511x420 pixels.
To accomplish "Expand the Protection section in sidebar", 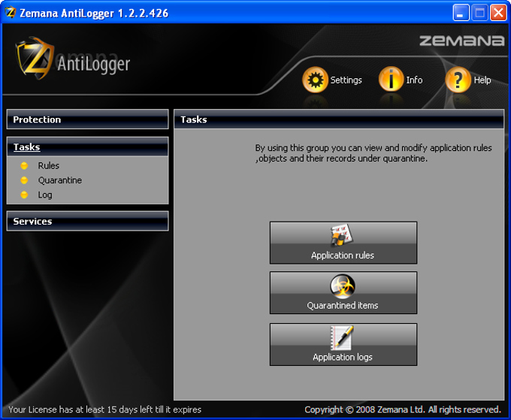I will click(x=87, y=119).
